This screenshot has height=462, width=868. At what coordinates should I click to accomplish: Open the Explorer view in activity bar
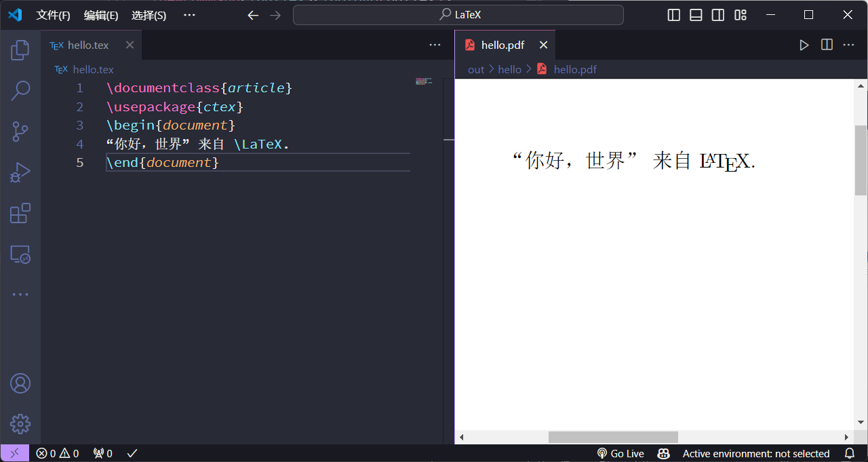(20, 50)
